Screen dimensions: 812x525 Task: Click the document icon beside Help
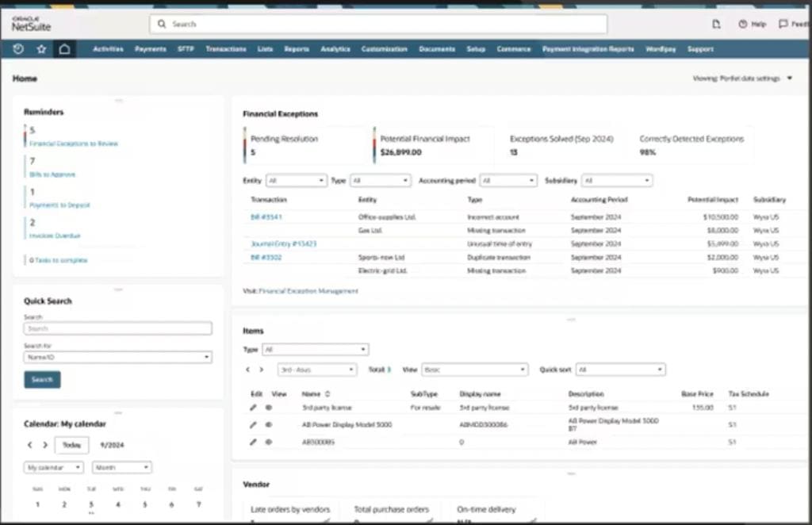[716, 24]
